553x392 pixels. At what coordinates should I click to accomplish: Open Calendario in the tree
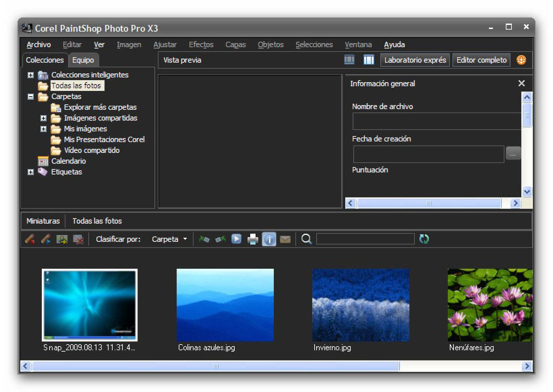click(68, 161)
